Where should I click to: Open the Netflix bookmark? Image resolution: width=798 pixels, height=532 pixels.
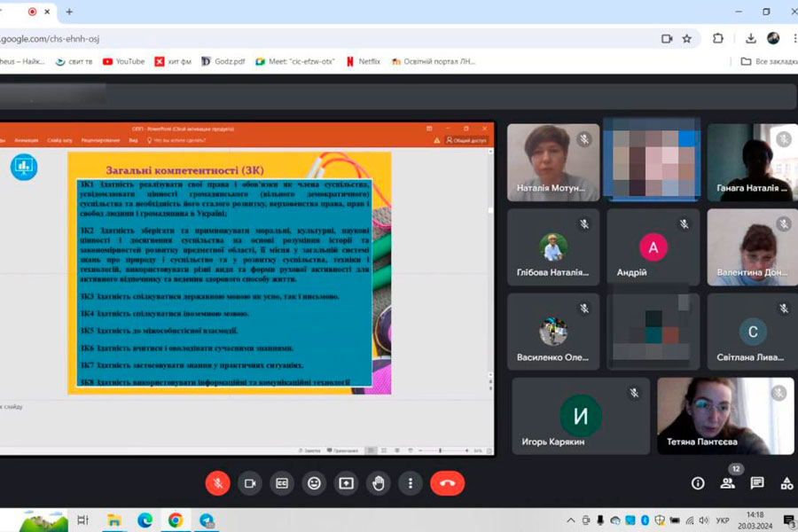364,61
